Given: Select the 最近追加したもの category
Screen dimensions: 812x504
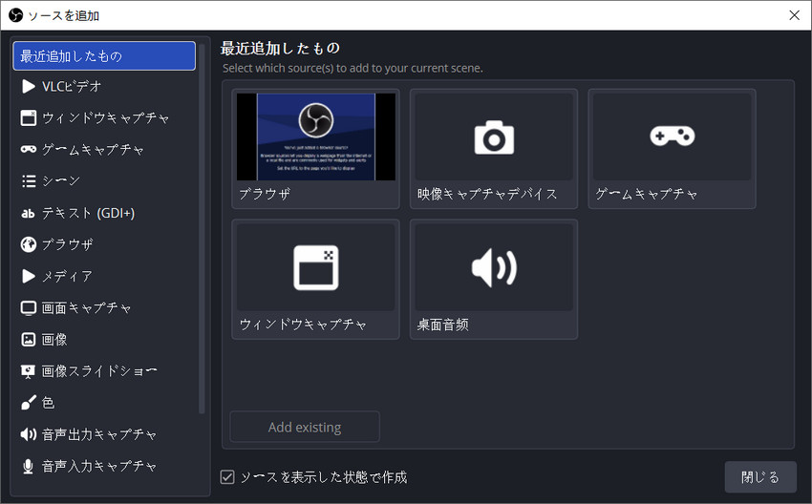Looking at the screenshot, I should 104,56.
